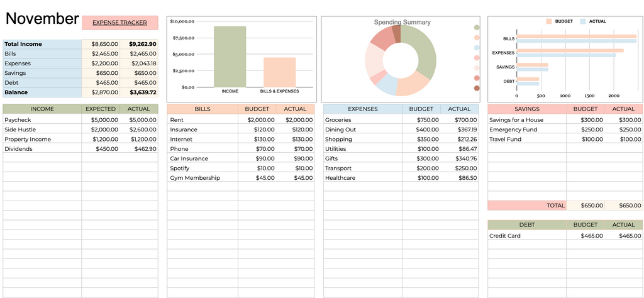Click the Transport expense label

pos(338,168)
